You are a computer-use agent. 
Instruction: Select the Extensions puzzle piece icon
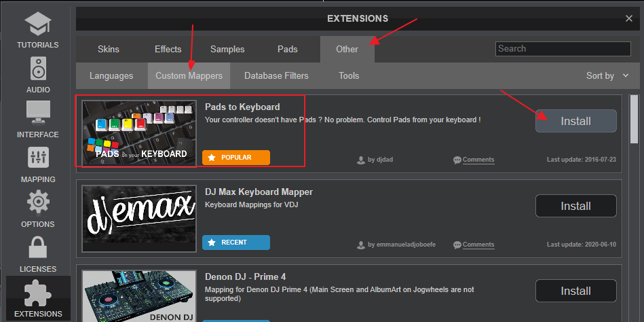pos(38,293)
